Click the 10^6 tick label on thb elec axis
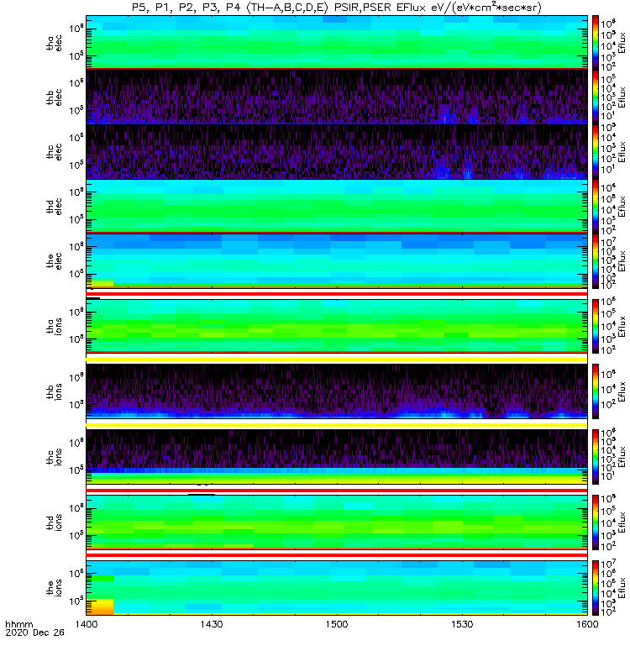This screenshot has height=672, width=630. coord(76,82)
